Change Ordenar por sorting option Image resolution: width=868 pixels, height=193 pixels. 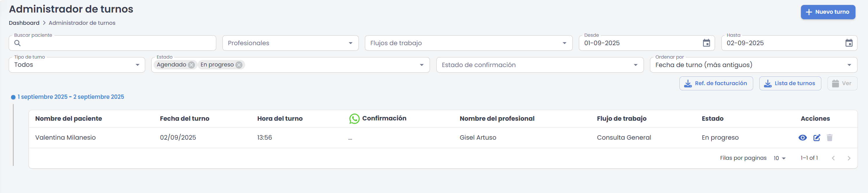pos(753,65)
